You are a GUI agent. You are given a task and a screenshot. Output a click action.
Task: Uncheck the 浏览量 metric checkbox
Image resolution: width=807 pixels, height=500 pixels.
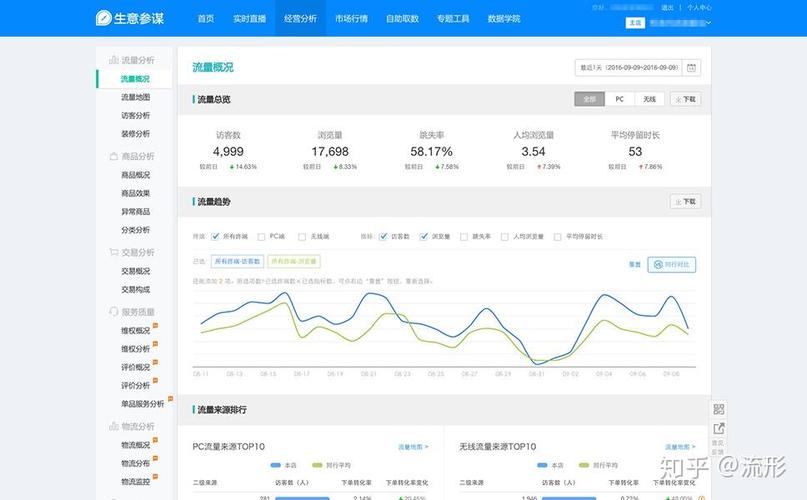[x=424, y=236]
